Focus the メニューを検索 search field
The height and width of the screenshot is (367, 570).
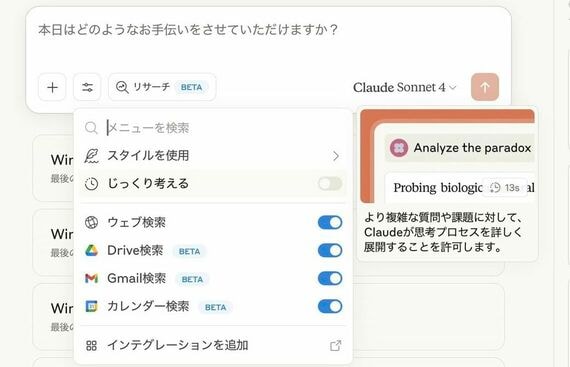click(218, 128)
